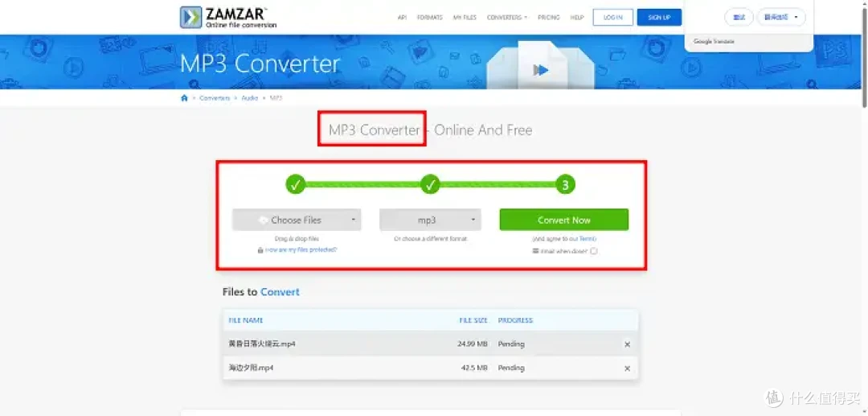Click the Google Translate label
Viewport: 868px width, 416px height.
[x=714, y=42]
